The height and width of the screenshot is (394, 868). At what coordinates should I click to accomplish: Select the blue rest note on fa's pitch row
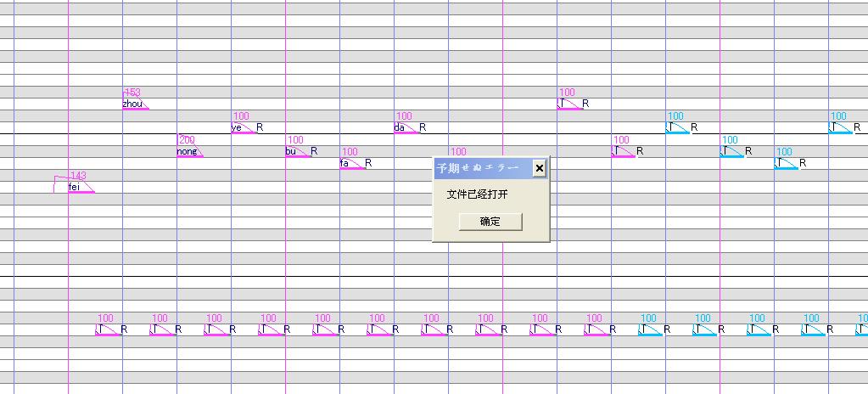pos(787,164)
